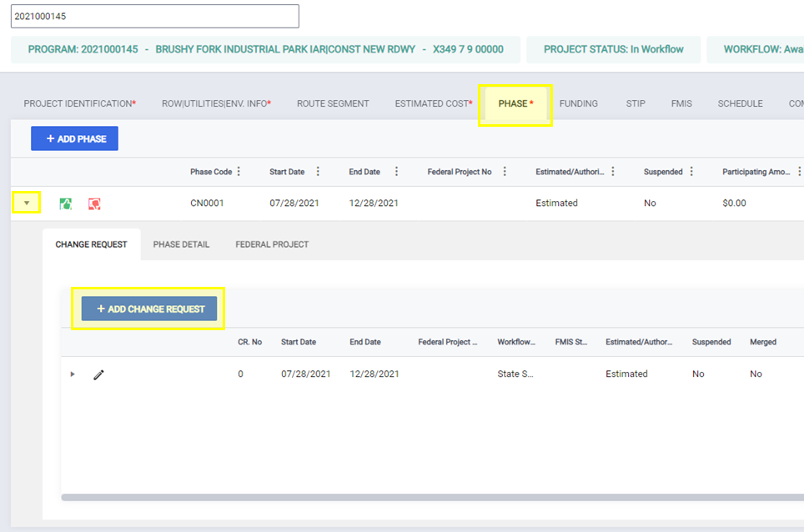Image resolution: width=804 pixels, height=532 pixels.
Task: Expand change request row 0
Action: (73, 374)
